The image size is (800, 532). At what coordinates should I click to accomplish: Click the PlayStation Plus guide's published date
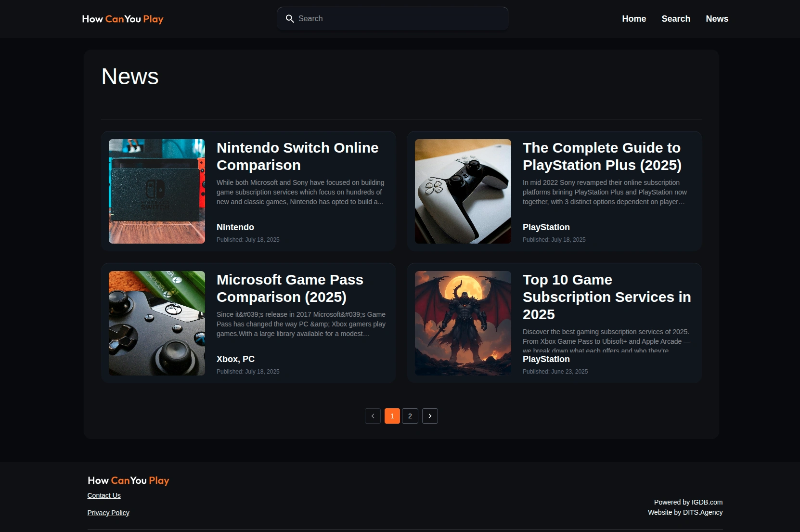coord(554,240)
